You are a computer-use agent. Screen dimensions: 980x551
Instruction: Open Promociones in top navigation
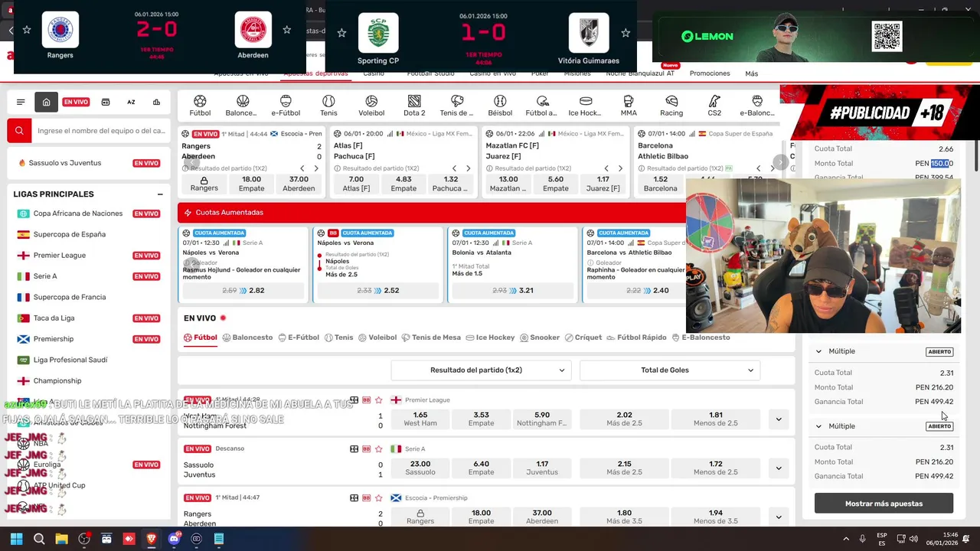pyautogui.click(x=710, y=73)
